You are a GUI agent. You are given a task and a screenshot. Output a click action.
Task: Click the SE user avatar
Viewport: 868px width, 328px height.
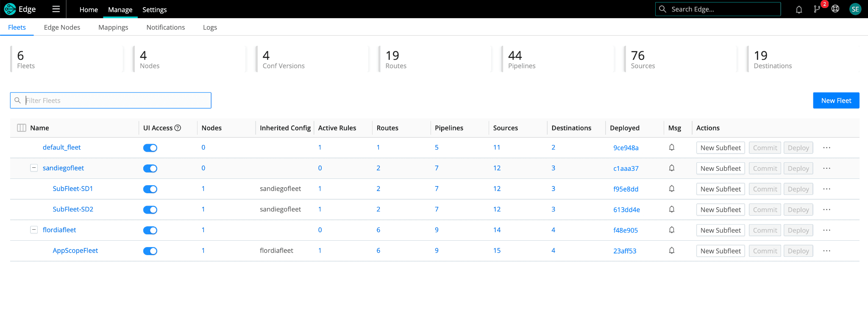[855, 9]
